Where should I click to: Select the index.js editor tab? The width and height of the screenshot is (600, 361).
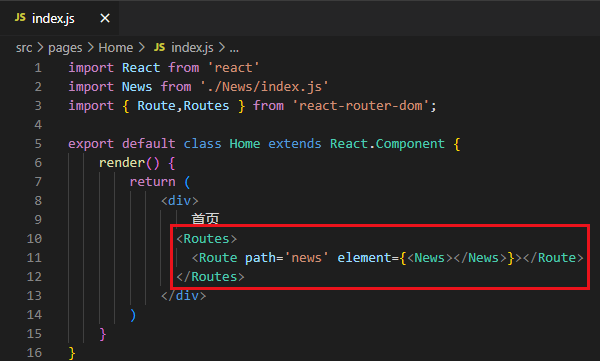(59, 18)
